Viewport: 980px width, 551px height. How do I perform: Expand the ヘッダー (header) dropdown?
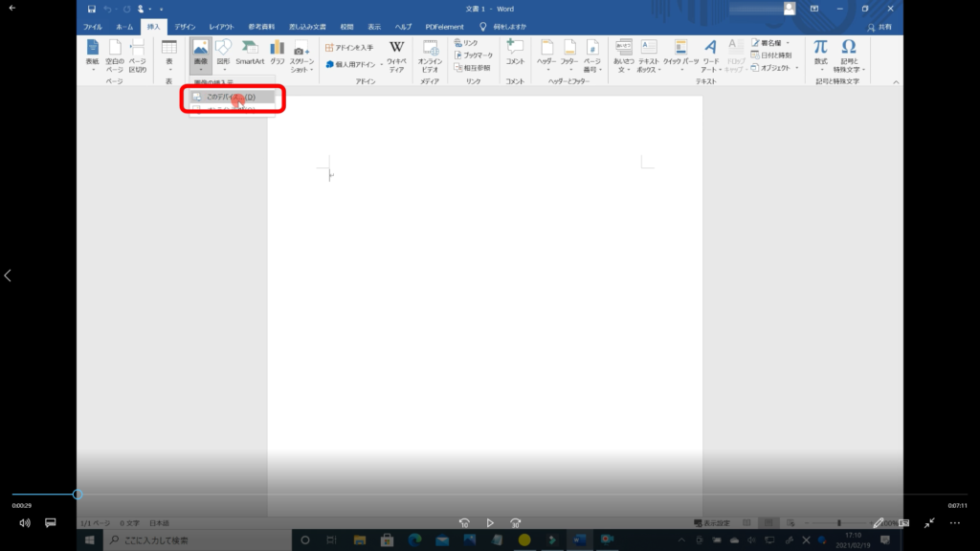[x=546, y=55]
